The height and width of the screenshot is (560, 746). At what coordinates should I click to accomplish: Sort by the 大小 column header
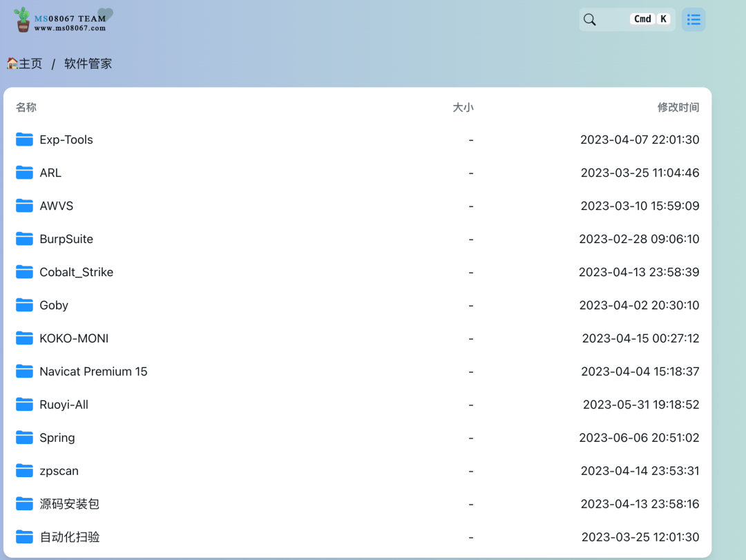tap(462, 107)
